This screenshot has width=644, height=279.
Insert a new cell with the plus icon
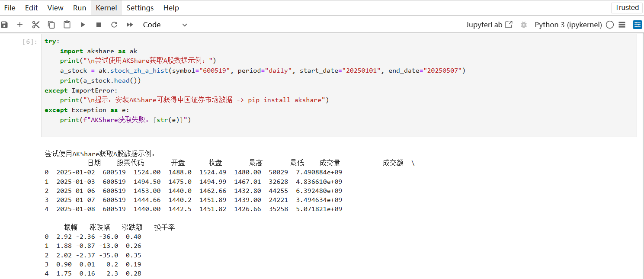click(x=20, y=25)
